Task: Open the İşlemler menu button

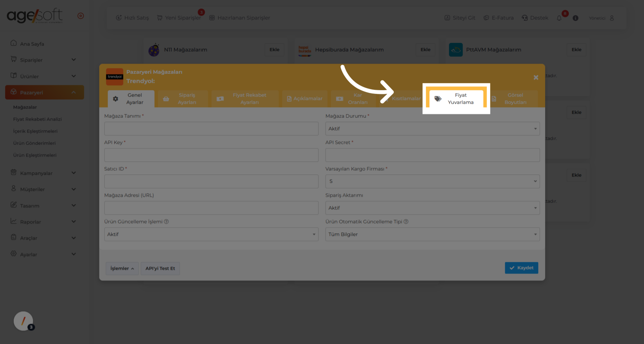Action: [x=122, y=268]
